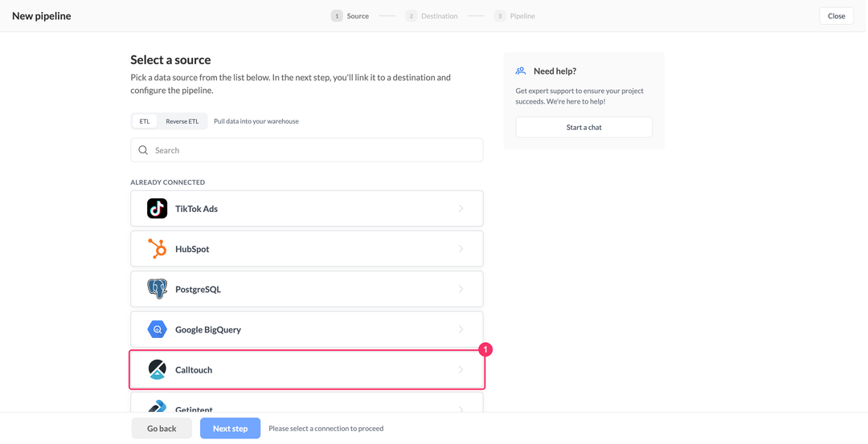Click the Next step button
Screen dimensions: 868x444
pos(231,428)
